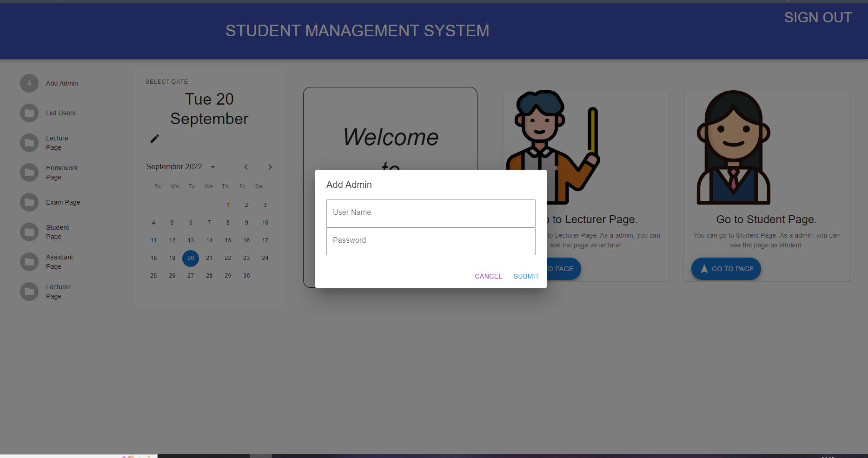Go to next month with right chevron

(270, 167)
